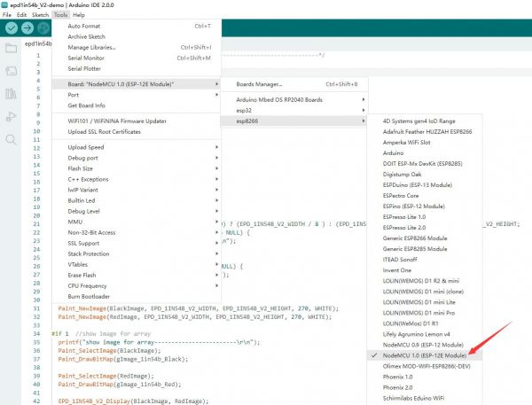Click the Upload arrow toolbar button

(x=27, y=27)
